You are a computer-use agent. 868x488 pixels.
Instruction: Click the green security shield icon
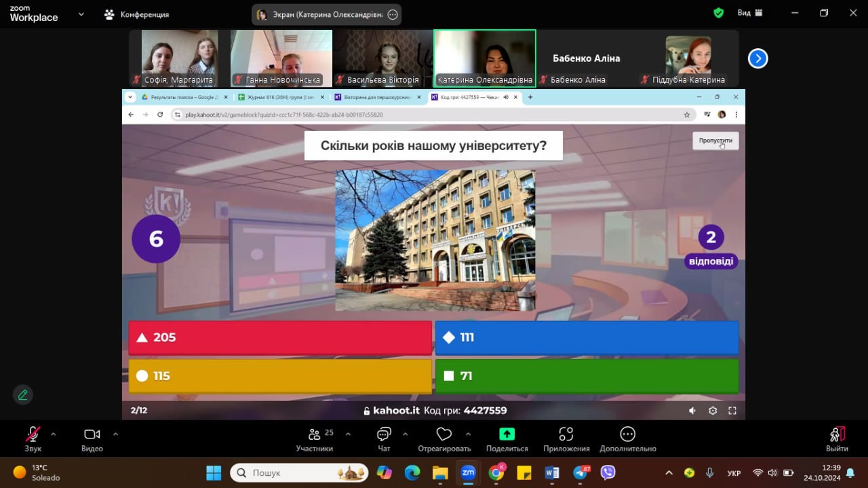click(x=719, y=13)
